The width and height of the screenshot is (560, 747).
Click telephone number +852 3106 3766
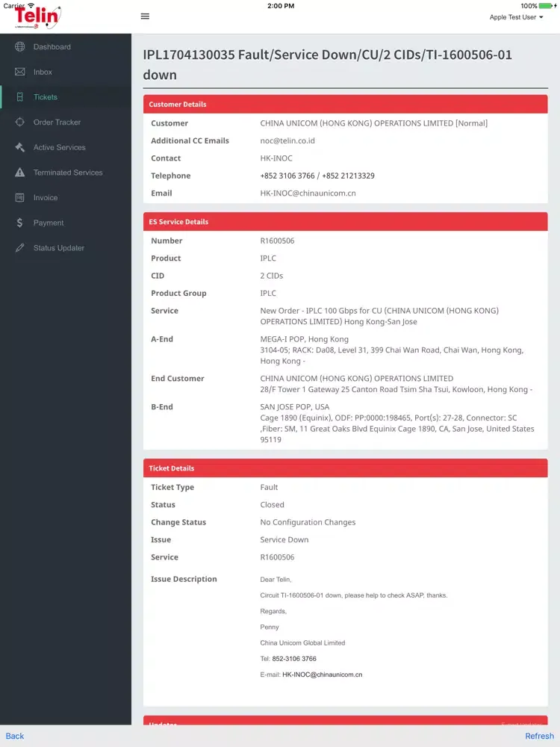[287, 176]
